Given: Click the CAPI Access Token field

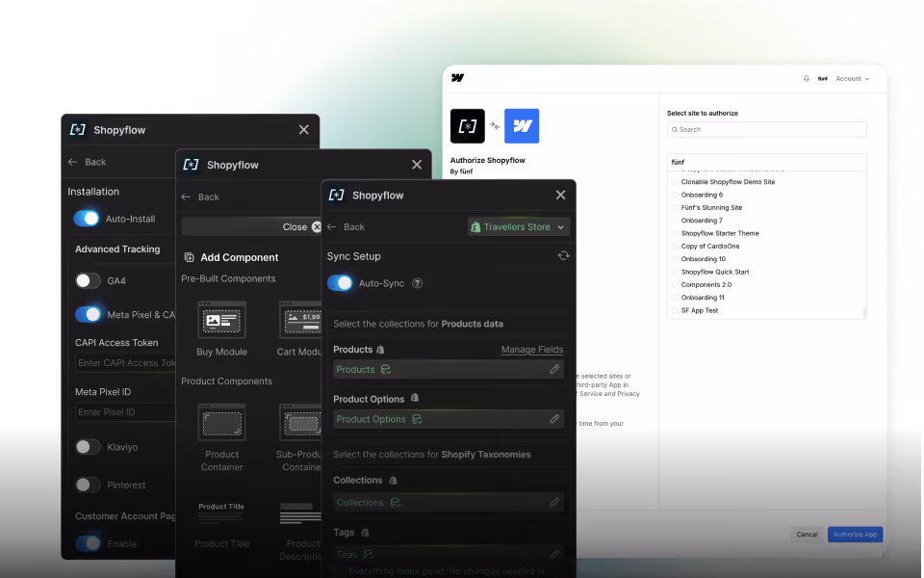Looking at the screenshot, I should 125,363.
